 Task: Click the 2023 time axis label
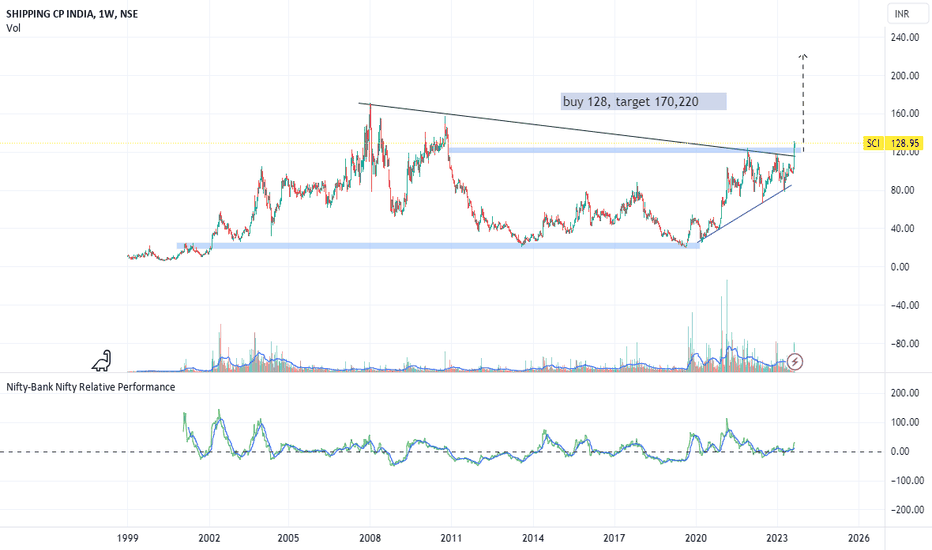777,538
